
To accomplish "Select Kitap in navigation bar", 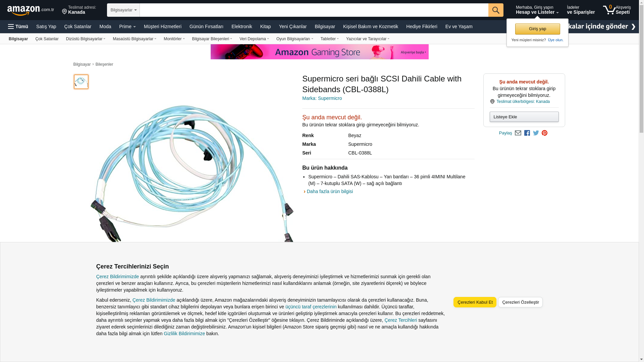I will pos(265,26).
